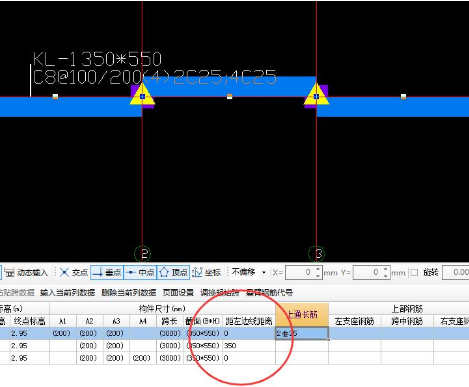This screenshot has height=387, width=469.
Task: Click 删除当前列数据 command
Action: click(129, 293)
